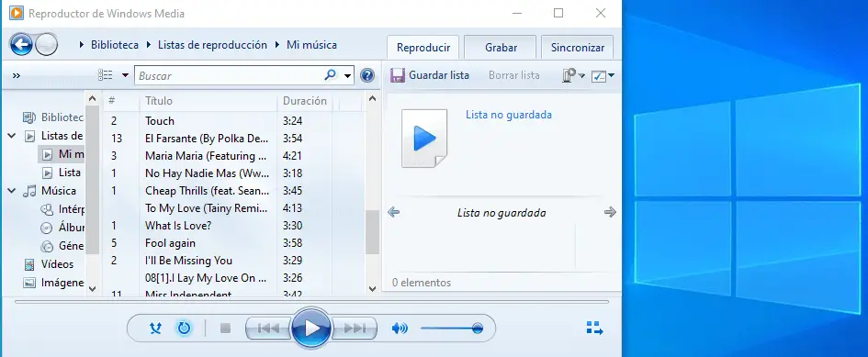
Task: Open the help question mark icon
Action: point(367,75)
